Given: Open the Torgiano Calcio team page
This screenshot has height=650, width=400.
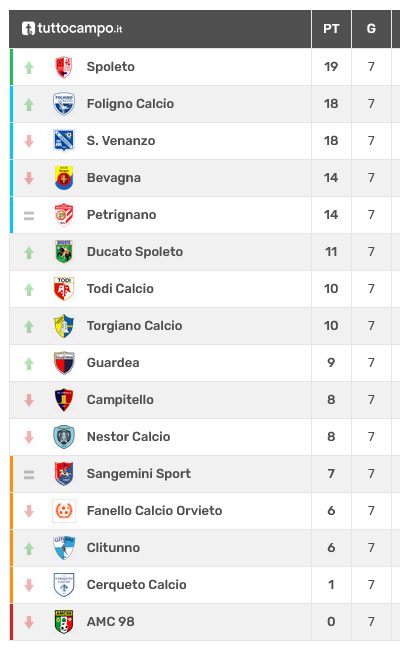Looking at the screenshot, I should [x=134, y=325].
